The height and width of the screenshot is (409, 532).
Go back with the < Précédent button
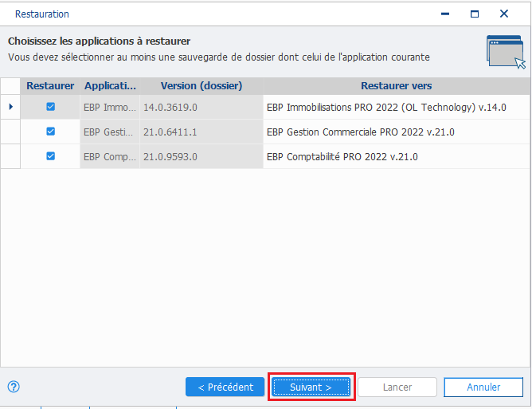tap(225, 387)
